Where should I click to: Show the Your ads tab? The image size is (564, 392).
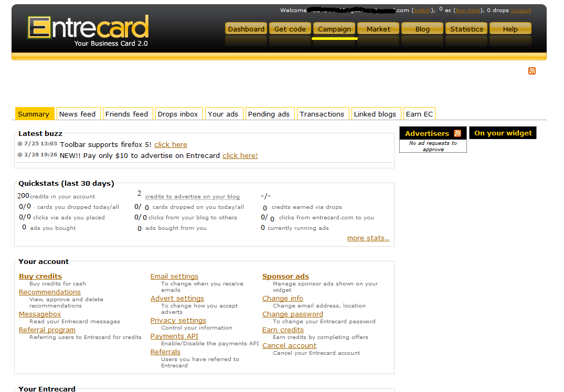pos(223,114)
